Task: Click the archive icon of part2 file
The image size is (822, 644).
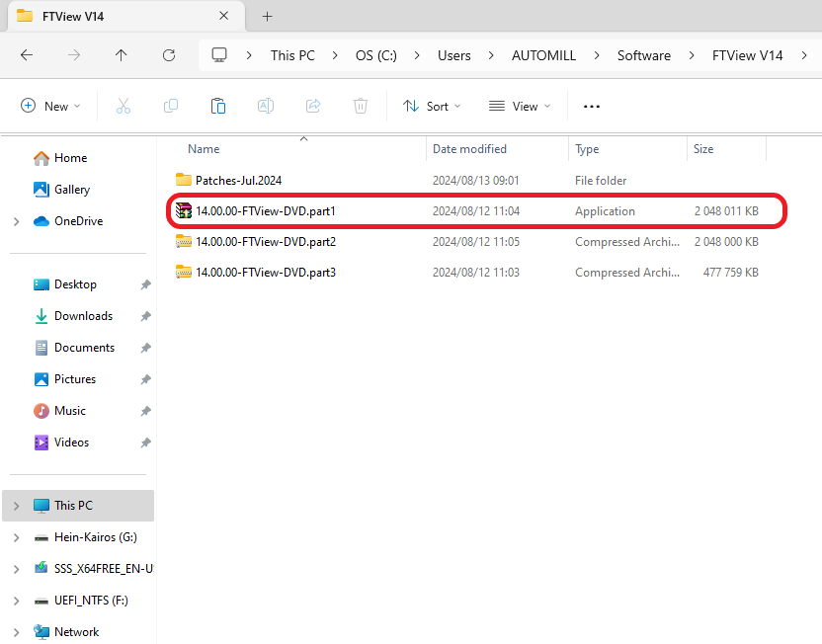Action: pos(184,241)
